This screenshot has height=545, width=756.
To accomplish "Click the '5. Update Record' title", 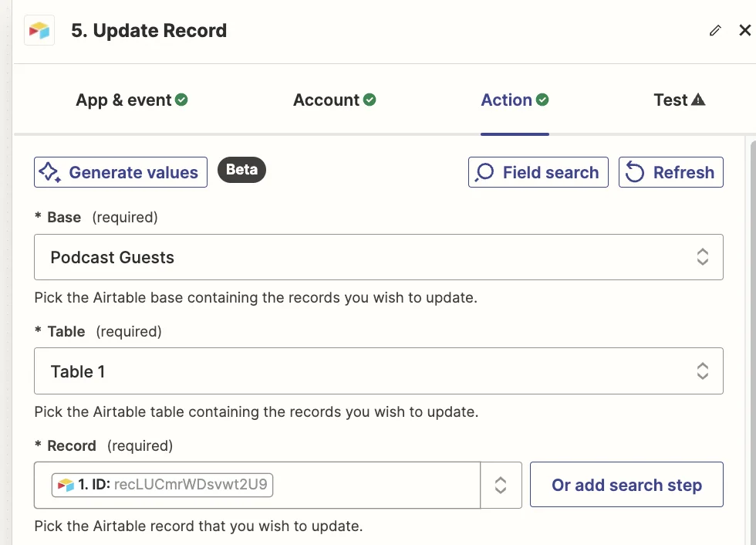I will click(149, 30).
